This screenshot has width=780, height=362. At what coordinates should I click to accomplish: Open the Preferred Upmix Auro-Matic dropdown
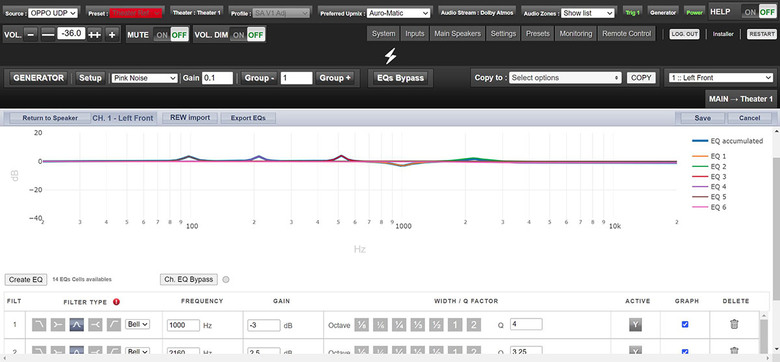point(398,13)
